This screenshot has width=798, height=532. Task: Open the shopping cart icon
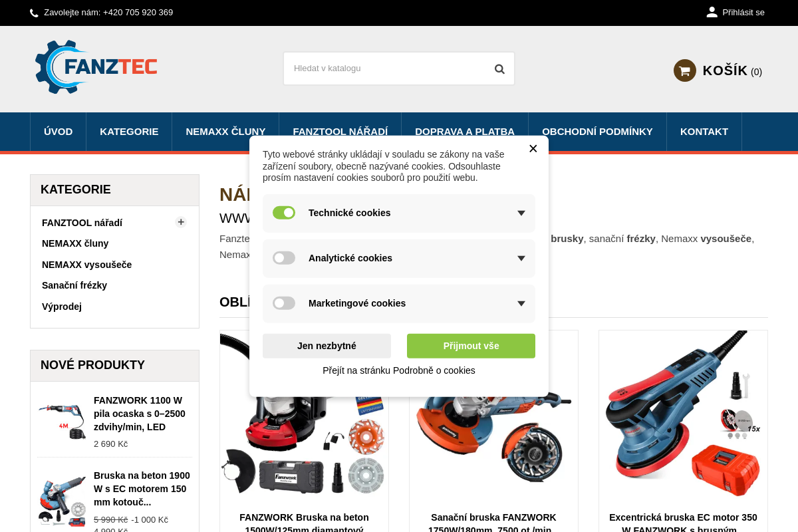pos(684,70)
